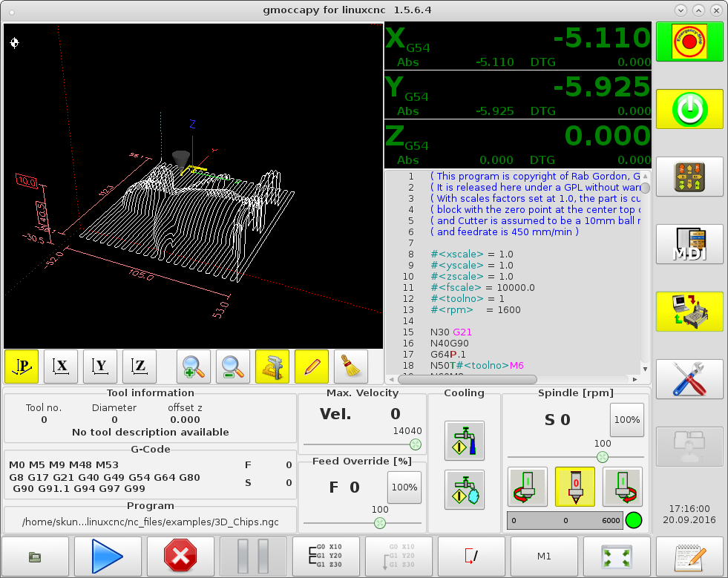
Task: Toggle dimensions display ruler icon
Action: tap(272, 367)
